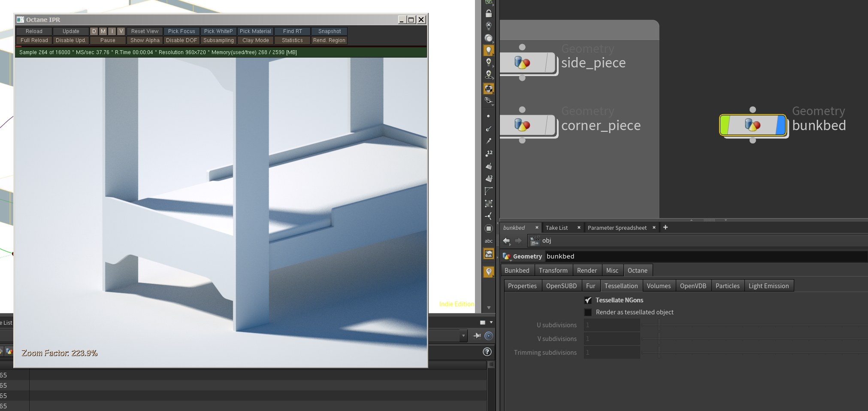Switch to the OpenSUBD tab
This screenshot has width=868, height=411.
(561, 286)
